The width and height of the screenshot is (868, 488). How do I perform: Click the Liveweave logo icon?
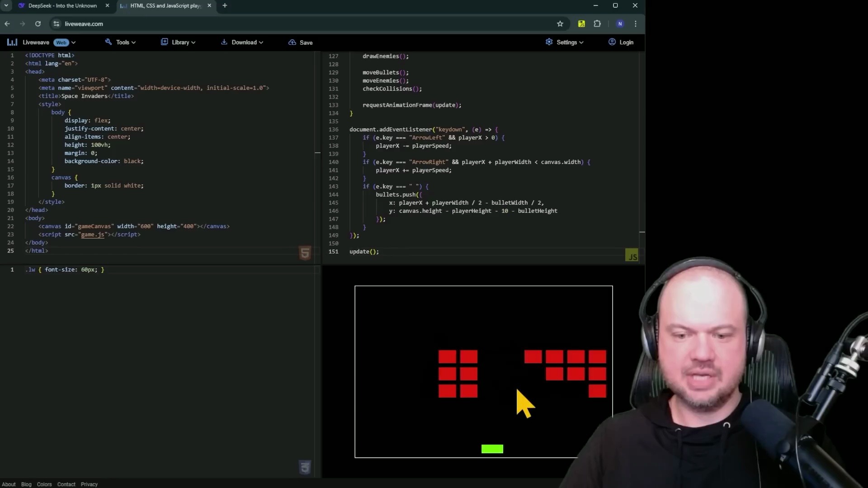click(11, 42)
